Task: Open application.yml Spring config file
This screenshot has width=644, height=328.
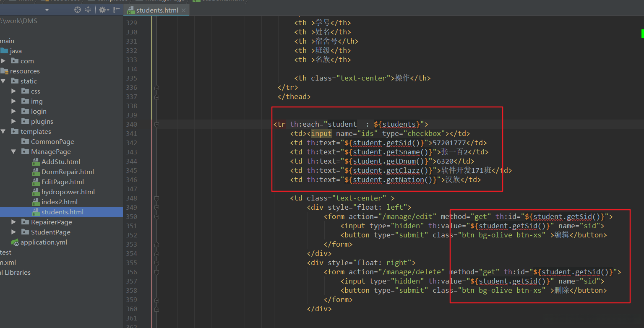Action: click(x=44, y=242)
